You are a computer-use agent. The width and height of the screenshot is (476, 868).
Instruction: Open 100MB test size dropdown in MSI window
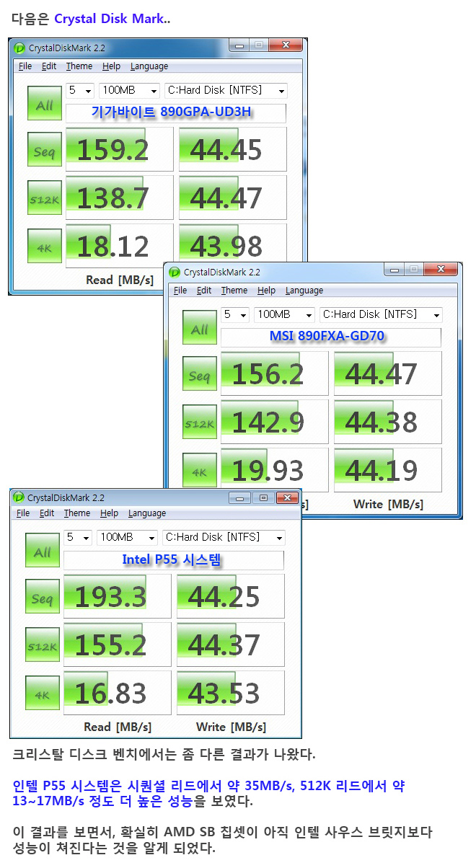pos(284,315)
